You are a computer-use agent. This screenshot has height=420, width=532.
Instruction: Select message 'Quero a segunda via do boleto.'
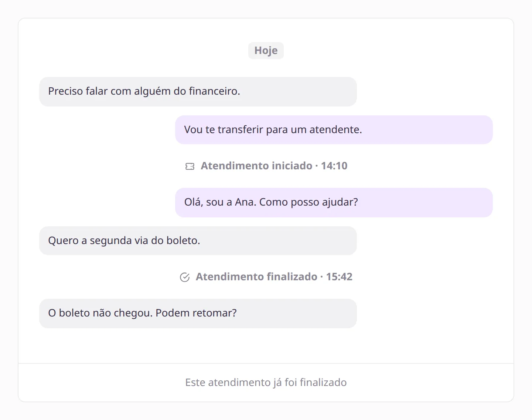[x=198, y=241]
